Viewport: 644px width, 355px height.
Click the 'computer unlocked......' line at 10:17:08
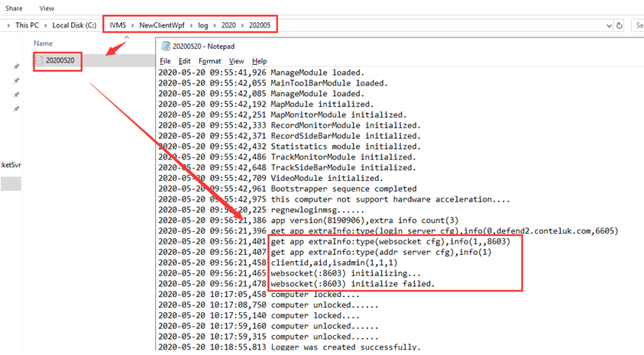point(268,305)
